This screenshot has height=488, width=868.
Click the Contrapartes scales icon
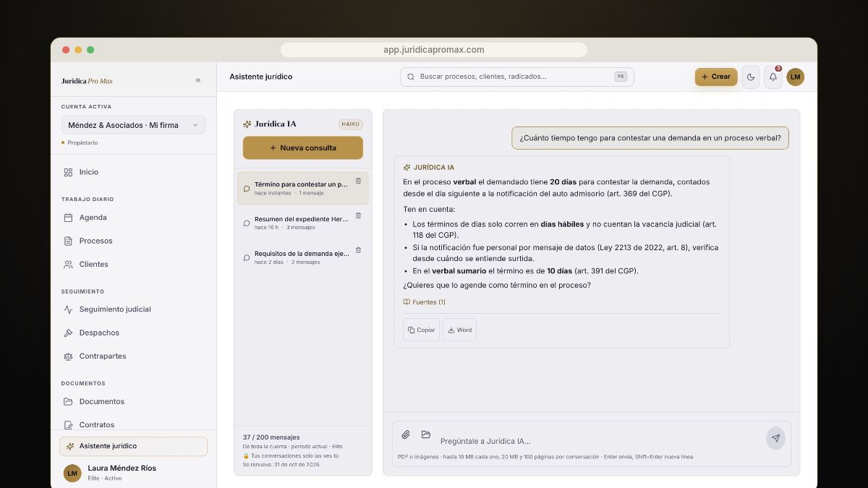68,356
